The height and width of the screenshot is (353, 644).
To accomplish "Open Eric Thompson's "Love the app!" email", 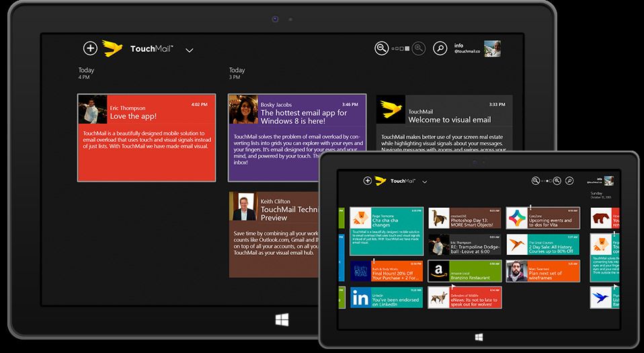I will point(146,137).
